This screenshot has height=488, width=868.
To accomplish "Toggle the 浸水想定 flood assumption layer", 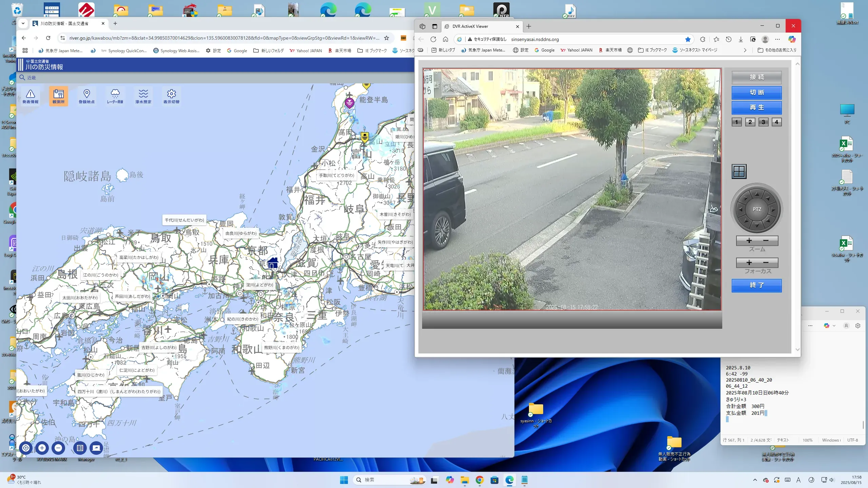I will (x=143, y=96).
